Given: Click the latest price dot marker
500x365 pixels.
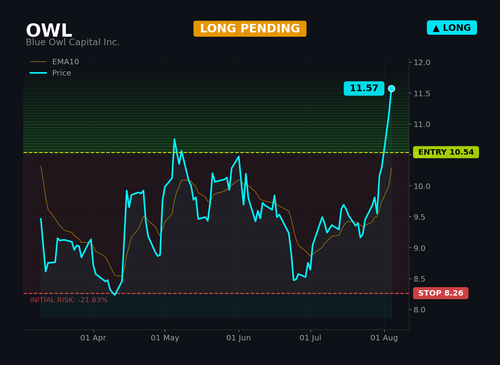Looking at the screenshot, I should (392, 89).
